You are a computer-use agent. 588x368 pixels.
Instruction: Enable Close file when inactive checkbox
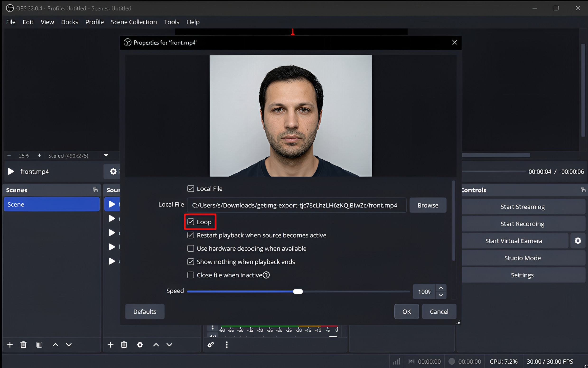(191, 275)
